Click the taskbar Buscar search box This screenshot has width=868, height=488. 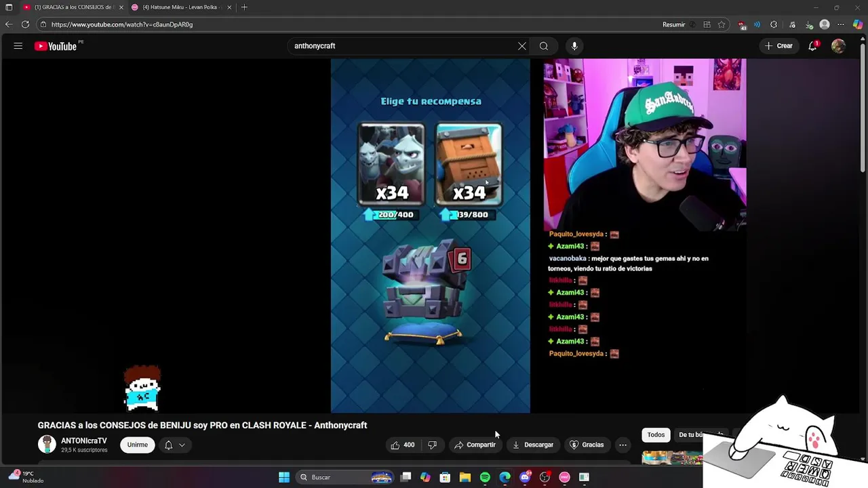pos(345,477)
